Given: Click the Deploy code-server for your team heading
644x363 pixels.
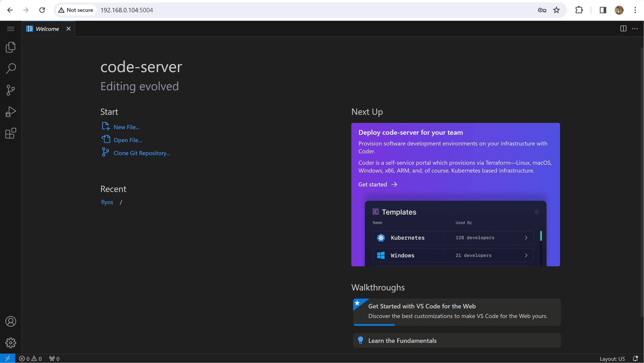Looking at the screenshot, I should 410,132.
